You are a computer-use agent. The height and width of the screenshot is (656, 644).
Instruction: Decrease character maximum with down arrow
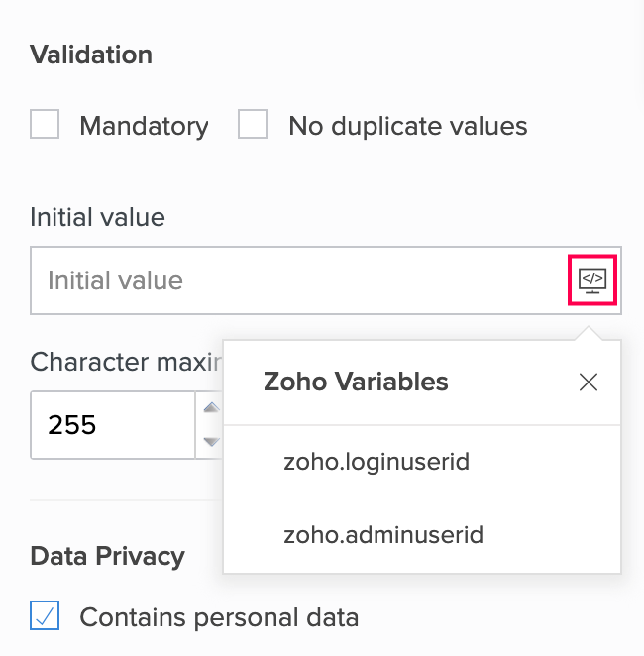tap(210, 441)
